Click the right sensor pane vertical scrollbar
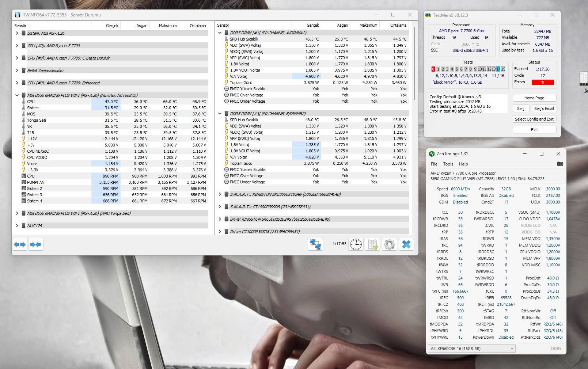 415,64
